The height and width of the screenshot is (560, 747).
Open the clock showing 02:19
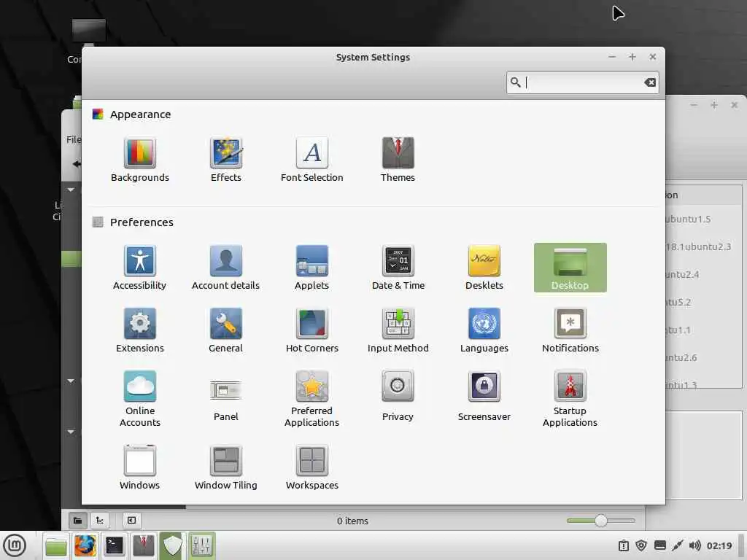[x=719, y=545]
